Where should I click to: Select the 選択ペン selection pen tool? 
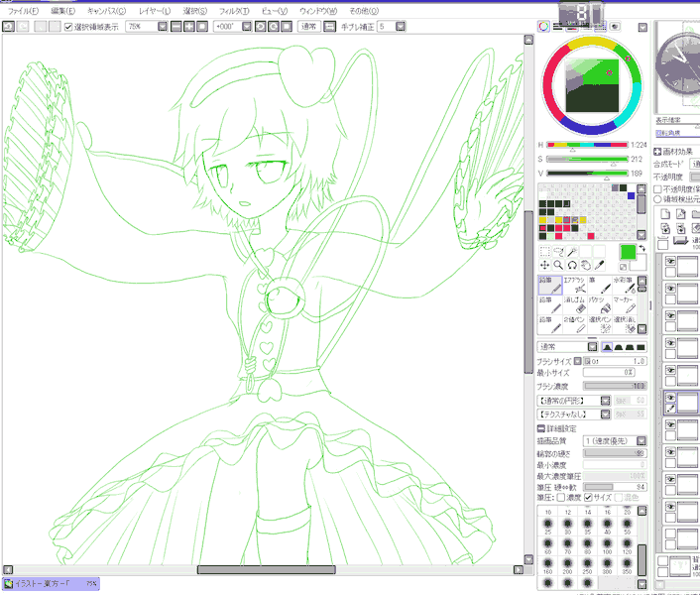600,325
